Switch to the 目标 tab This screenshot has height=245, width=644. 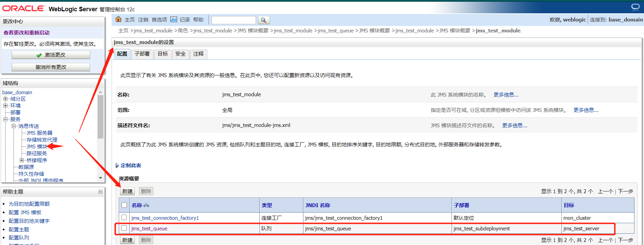(163, 54)
